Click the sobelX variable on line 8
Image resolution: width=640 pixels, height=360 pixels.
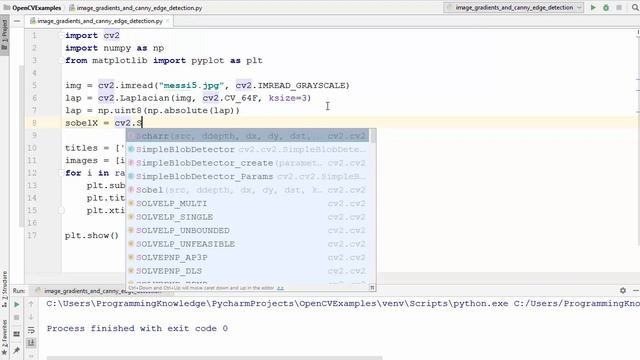click(81, 123)
